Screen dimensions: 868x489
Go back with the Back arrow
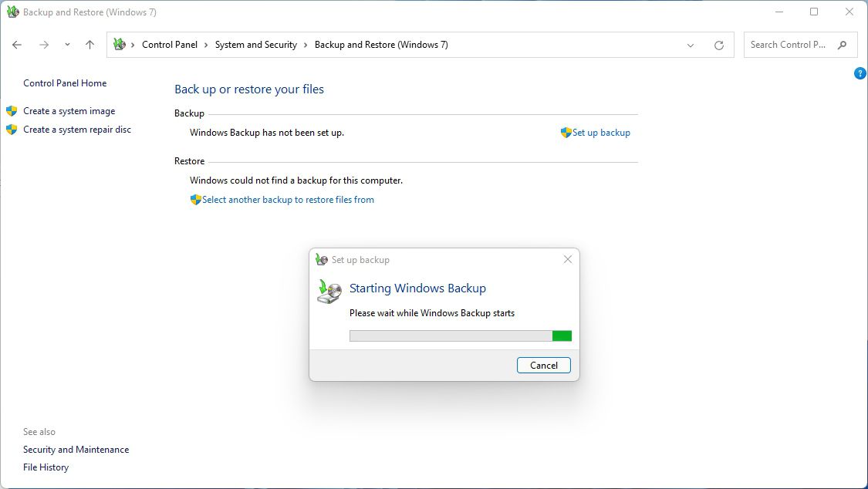pyautogui.click(x=17, y=45)
